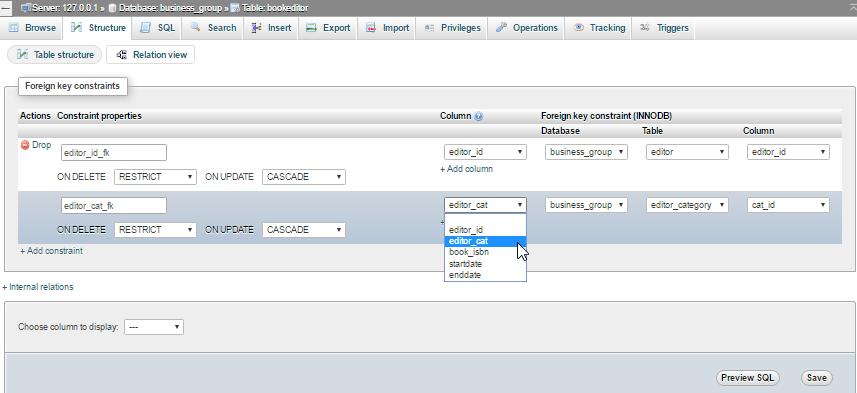Open ON UPDATE dropdown for editor_id_fk

pyautogui.click(x=304, y=177)
